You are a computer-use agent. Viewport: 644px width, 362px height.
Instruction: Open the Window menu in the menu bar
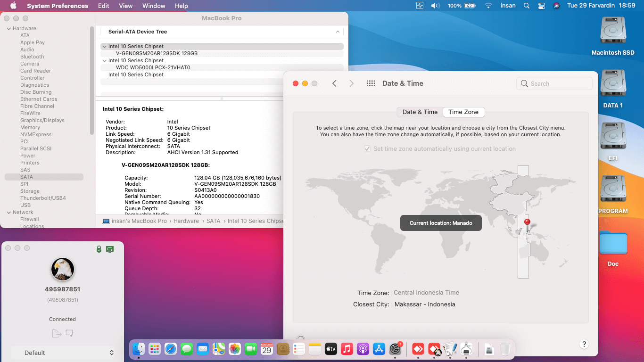[153, 6]
